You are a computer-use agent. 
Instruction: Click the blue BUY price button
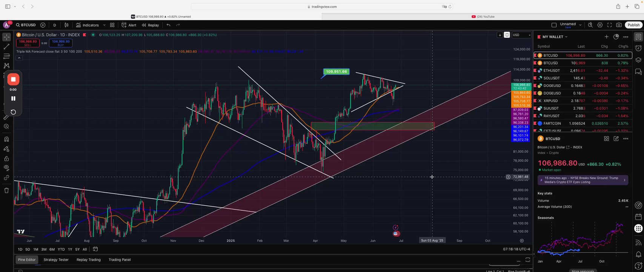[x=61, y=43]
